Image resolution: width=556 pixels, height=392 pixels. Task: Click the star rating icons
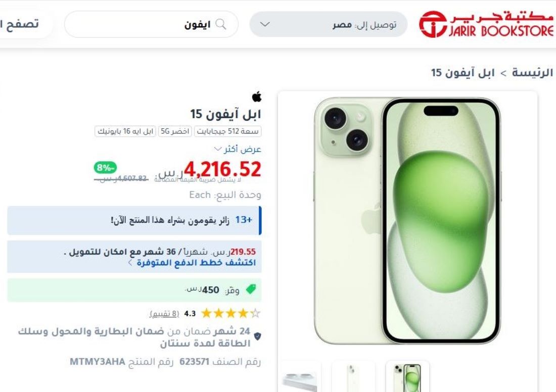pyautogui.click(x=230, y=313)
